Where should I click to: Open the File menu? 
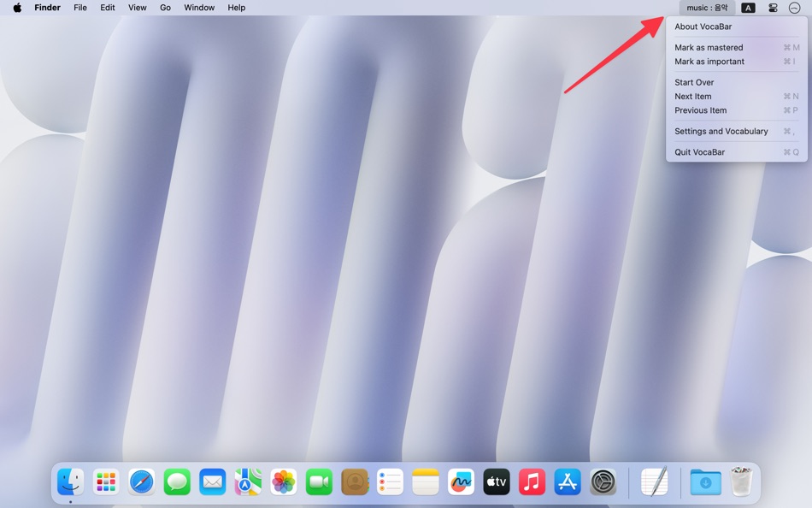click(80, 8)
